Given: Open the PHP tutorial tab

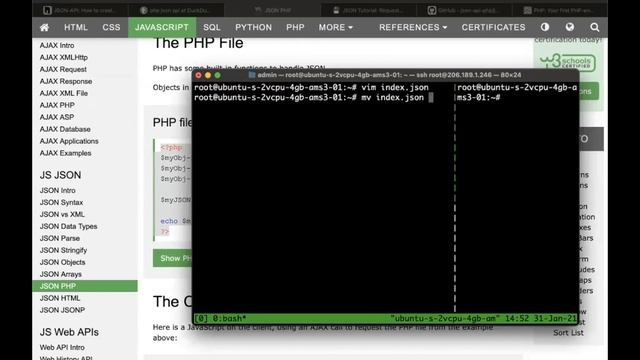Looking at the screenshot, I should click(296, 27).
